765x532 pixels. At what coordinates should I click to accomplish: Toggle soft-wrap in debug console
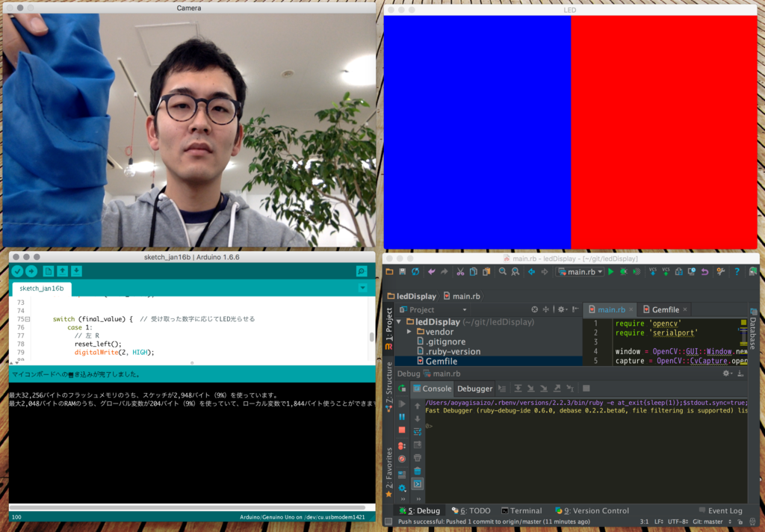tap(418, 432)
